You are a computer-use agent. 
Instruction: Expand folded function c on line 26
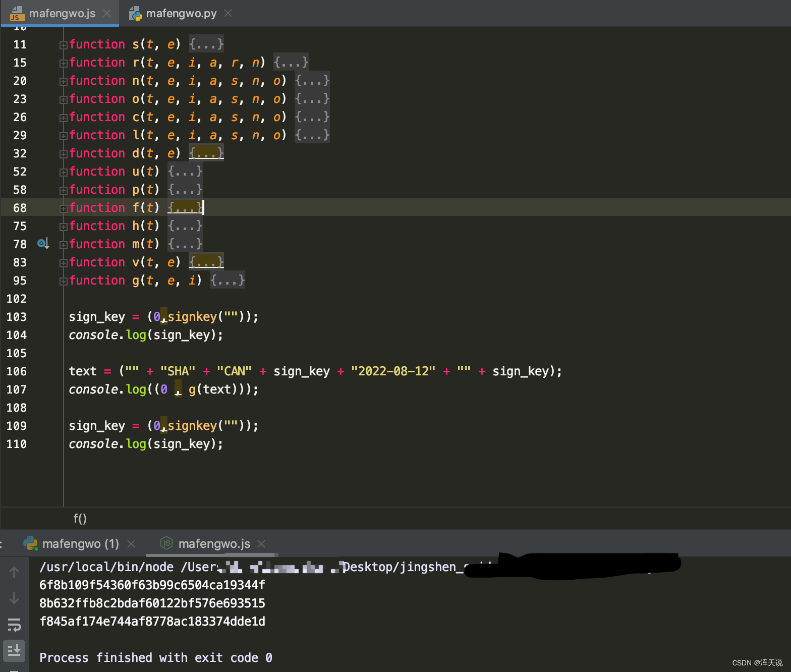pyautogui.click(x=64, y=118)
